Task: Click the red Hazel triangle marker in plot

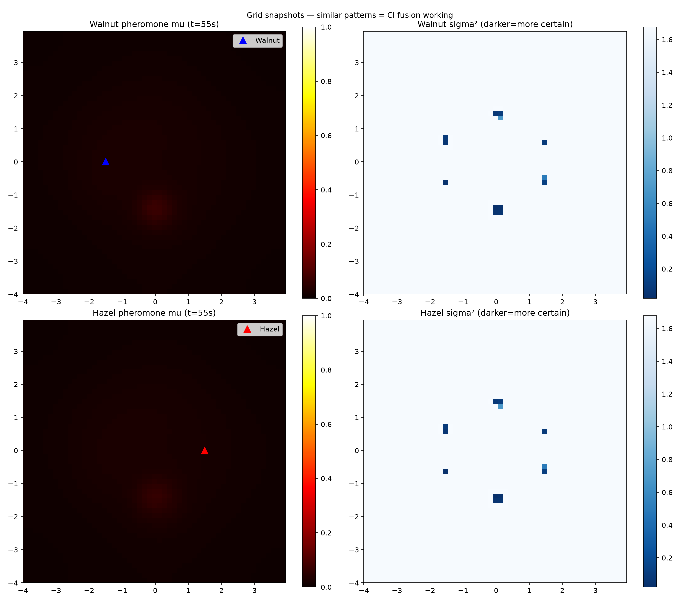Action: click(x=204, y=451)
